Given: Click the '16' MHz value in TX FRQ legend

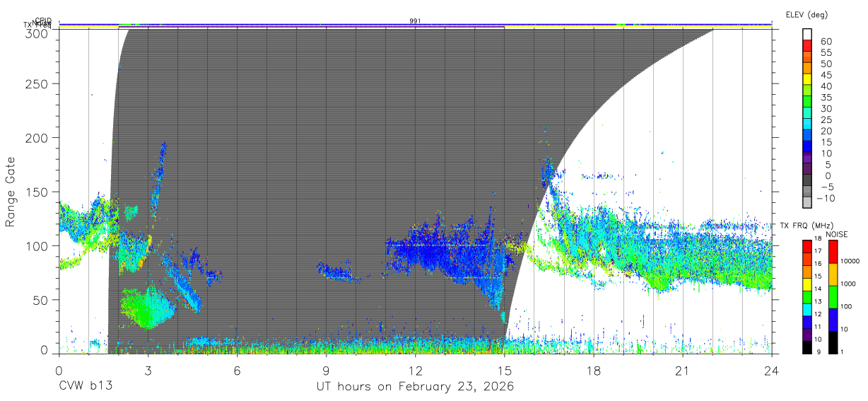Looking at the screenshot, I should [817, 262].
